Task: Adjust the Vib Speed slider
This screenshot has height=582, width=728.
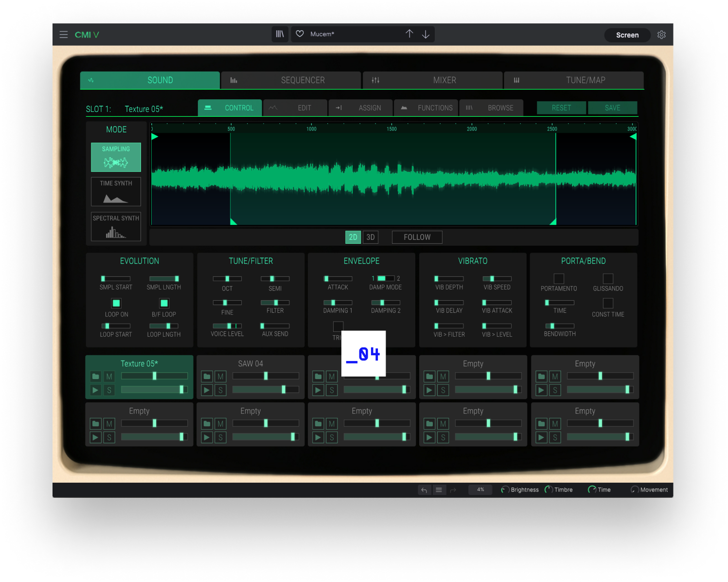Action: point(497,279)
